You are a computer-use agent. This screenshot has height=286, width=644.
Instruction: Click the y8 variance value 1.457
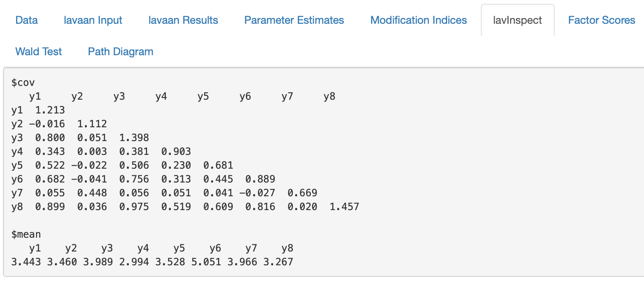point(344,207)
